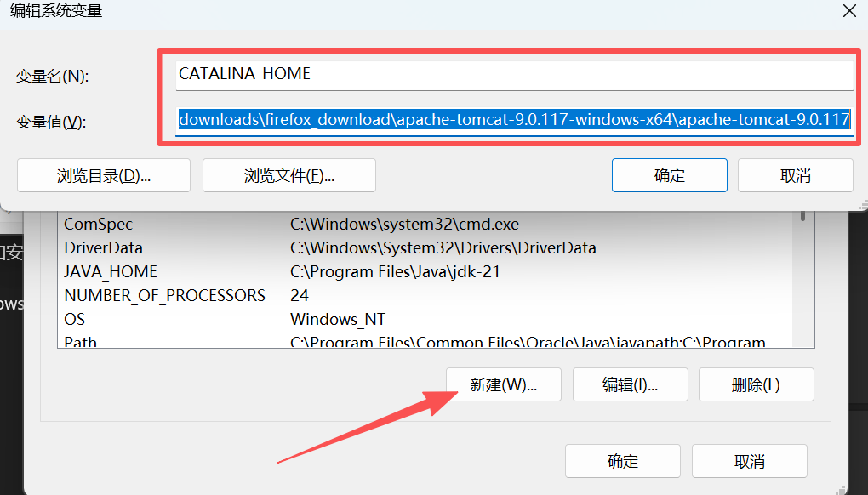Viewport: 868px width, 495px height.
Task: Close the 编辑系统变量 dialog
Action: [x=849, y=10]
